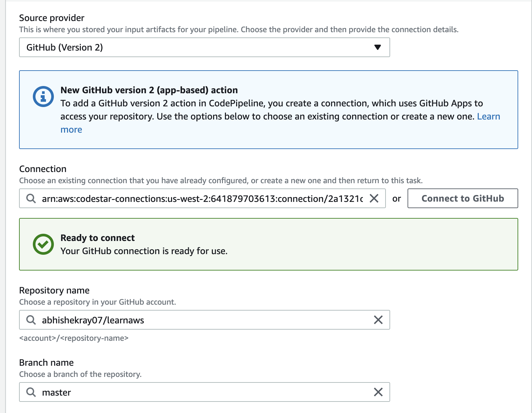Click the '<account>/<repository-name>' hint text
532x413 pixels.
click(x=74, y=338)
